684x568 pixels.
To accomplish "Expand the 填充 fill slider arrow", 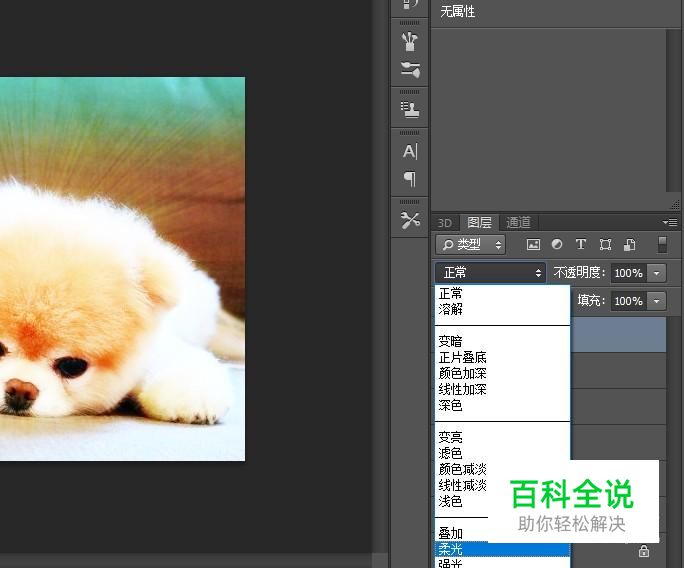I will 657,301.
